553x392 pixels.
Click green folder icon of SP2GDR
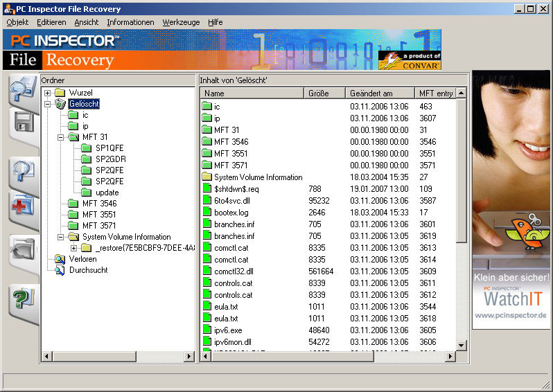(87, 159)
